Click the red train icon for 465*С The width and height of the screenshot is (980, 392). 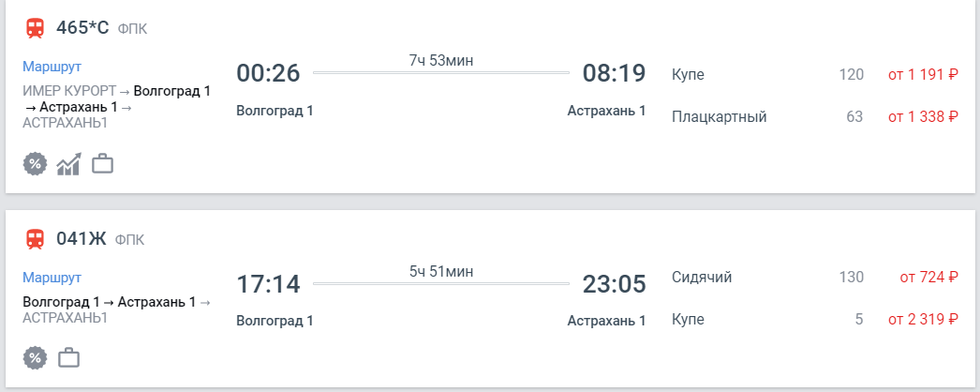click(35, 28)
